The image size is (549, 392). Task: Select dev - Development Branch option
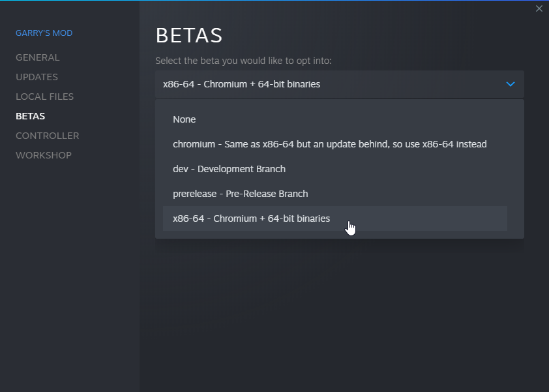tap(229, 169)
